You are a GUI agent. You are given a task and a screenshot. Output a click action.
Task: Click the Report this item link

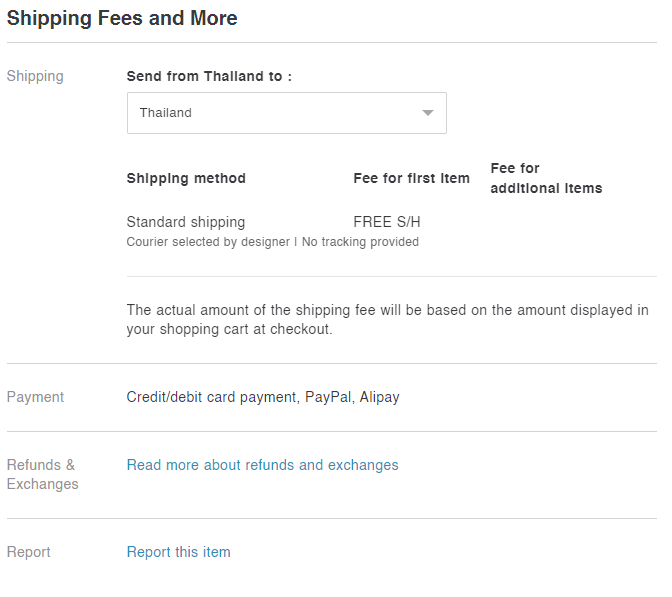(x=178, y=552)
